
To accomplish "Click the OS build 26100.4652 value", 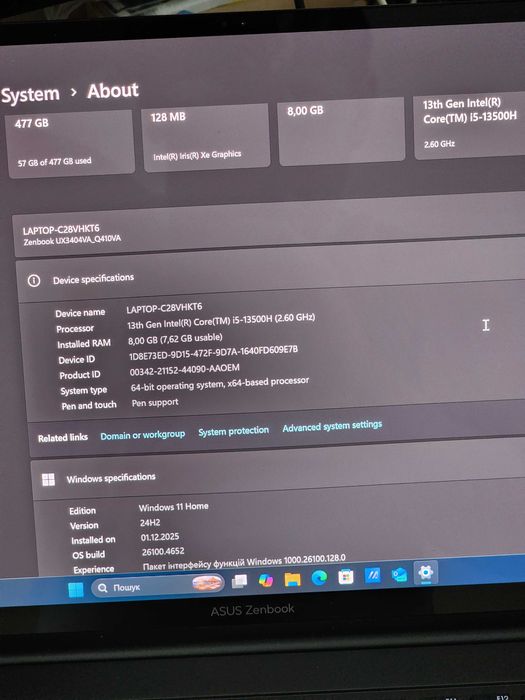I will 163,552.
